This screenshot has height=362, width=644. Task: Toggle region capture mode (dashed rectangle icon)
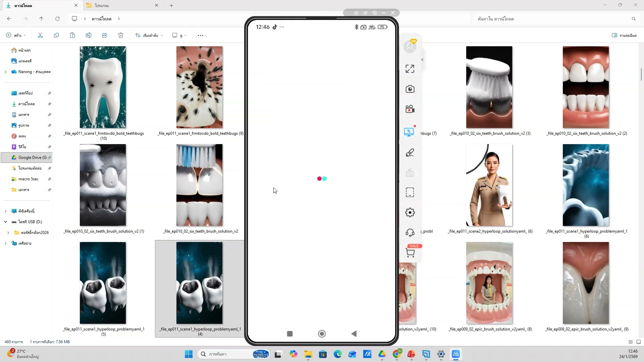click(x=410, y=192)
